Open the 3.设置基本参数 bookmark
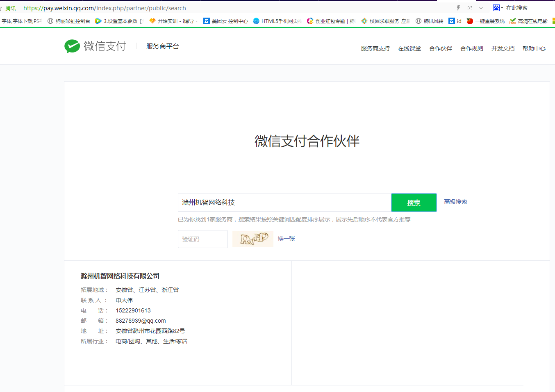This screenshot has width=555, height=392. pyautogui.click(x=119, y=21)
